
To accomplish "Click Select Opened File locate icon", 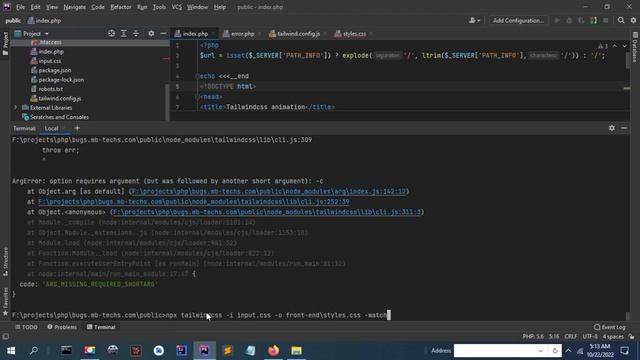I will coord(111,33).
